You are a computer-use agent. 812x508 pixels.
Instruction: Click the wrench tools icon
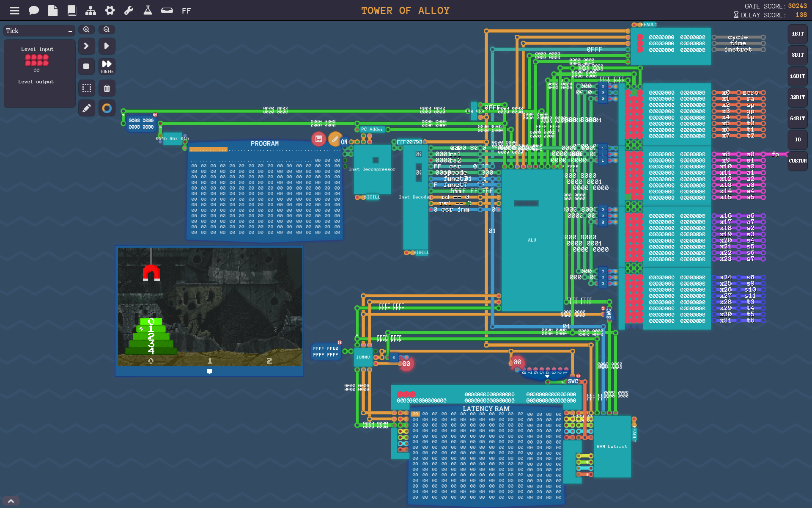[x=129, y=11]
